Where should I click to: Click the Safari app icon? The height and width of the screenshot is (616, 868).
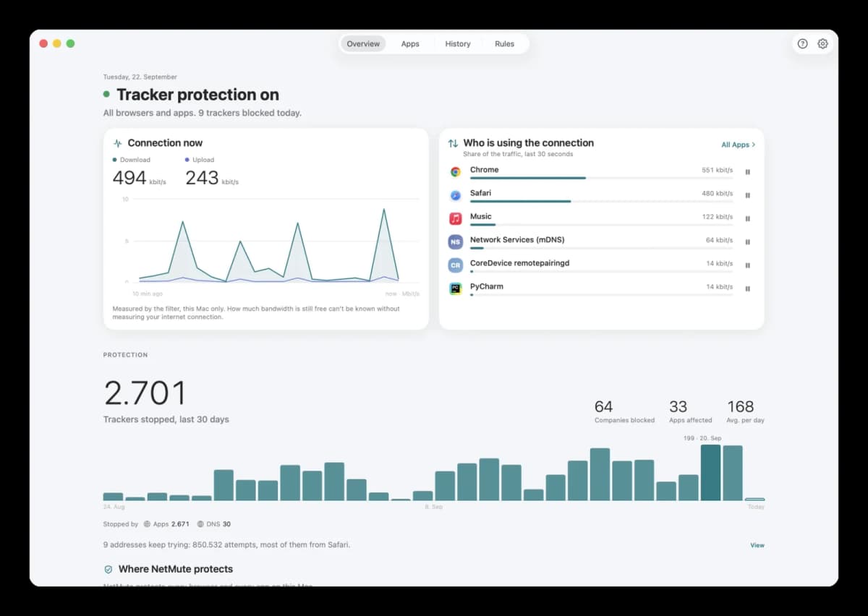click(455, 195)
